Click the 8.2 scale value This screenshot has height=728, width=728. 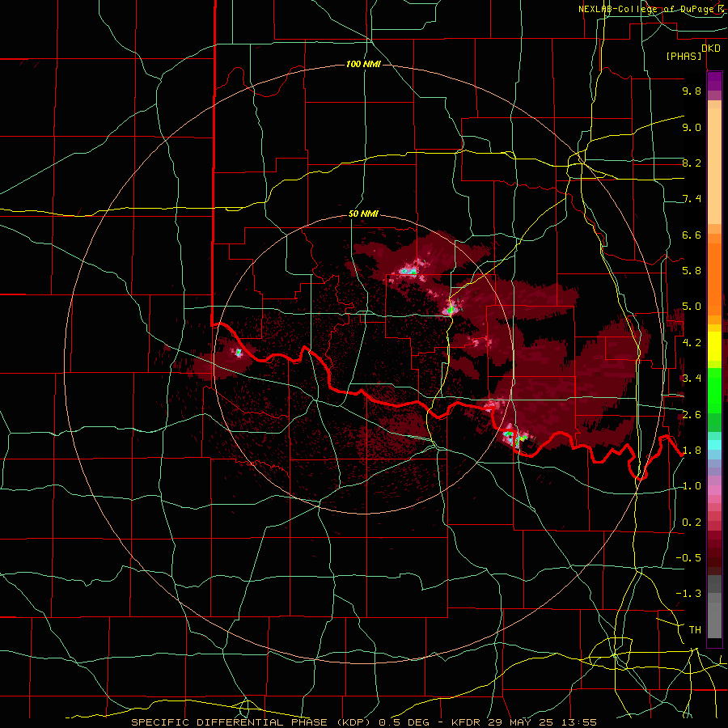coord(692,163)
